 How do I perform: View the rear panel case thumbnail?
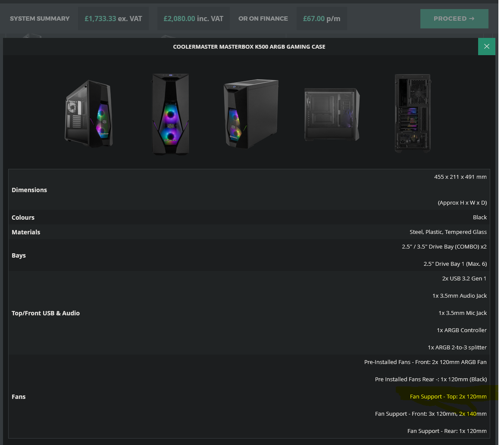[413, 113]
